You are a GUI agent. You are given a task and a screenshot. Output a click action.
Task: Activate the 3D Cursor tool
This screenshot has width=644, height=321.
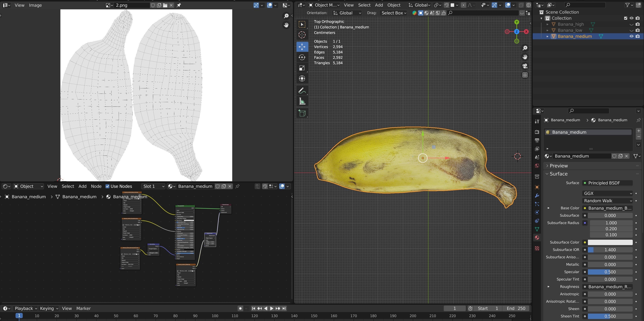coord(302,35)
